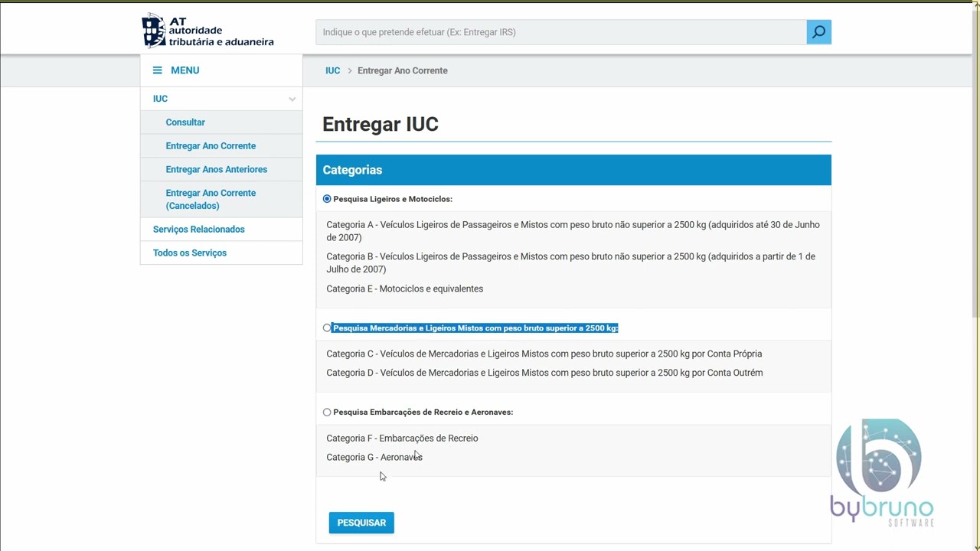Select Pesquisa Embarcações de Recreio e Aeronaves radio
The image size is (980, 551).
pyautogui.click(x=327, y=412)
